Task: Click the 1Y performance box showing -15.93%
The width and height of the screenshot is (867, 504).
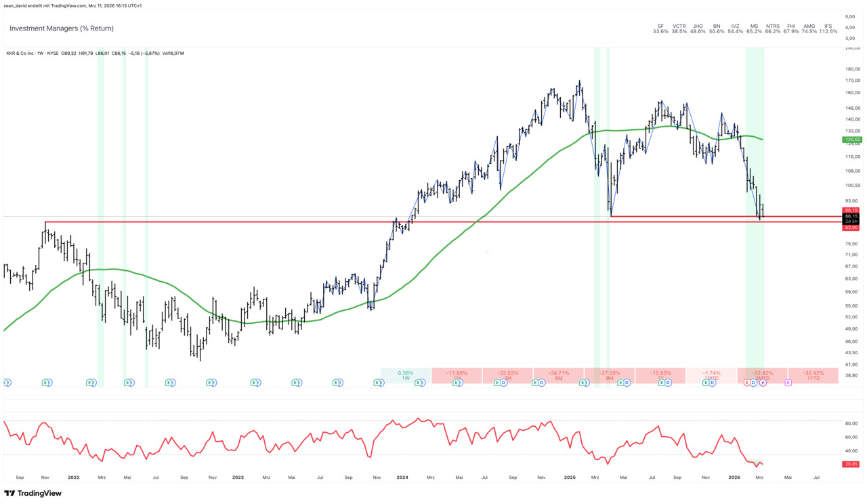Action: (x=660, y=375)
